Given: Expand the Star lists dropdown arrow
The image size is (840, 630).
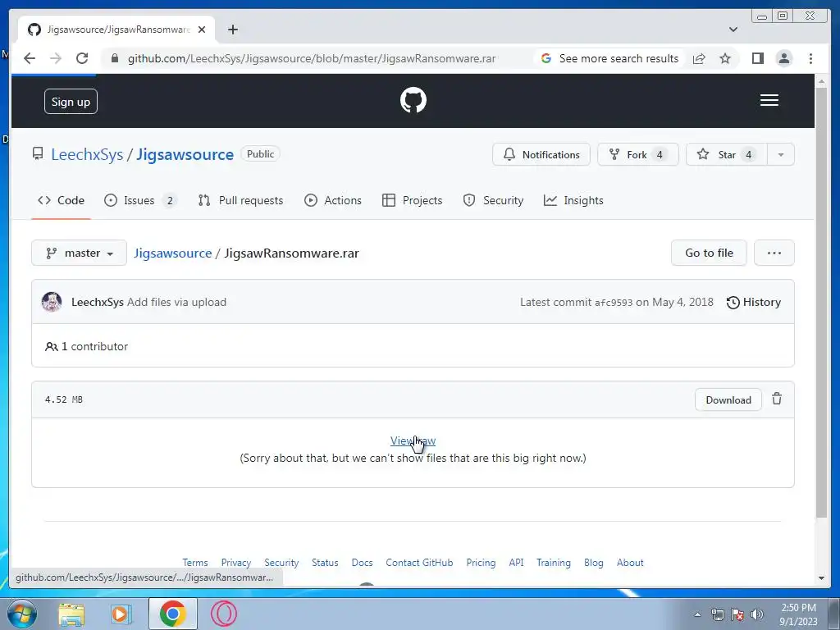Looking at the screenshot, I should pos(781,154).
